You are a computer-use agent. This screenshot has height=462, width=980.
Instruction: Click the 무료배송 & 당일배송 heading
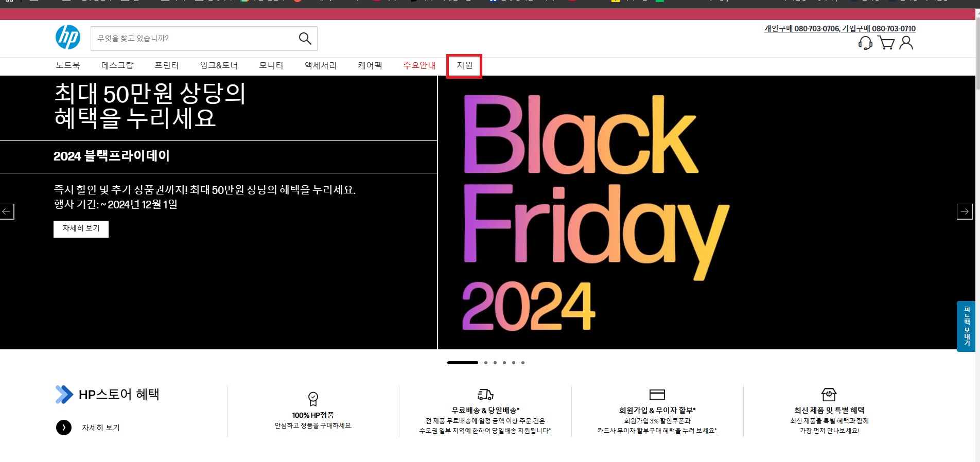click(x=485, y=410)
